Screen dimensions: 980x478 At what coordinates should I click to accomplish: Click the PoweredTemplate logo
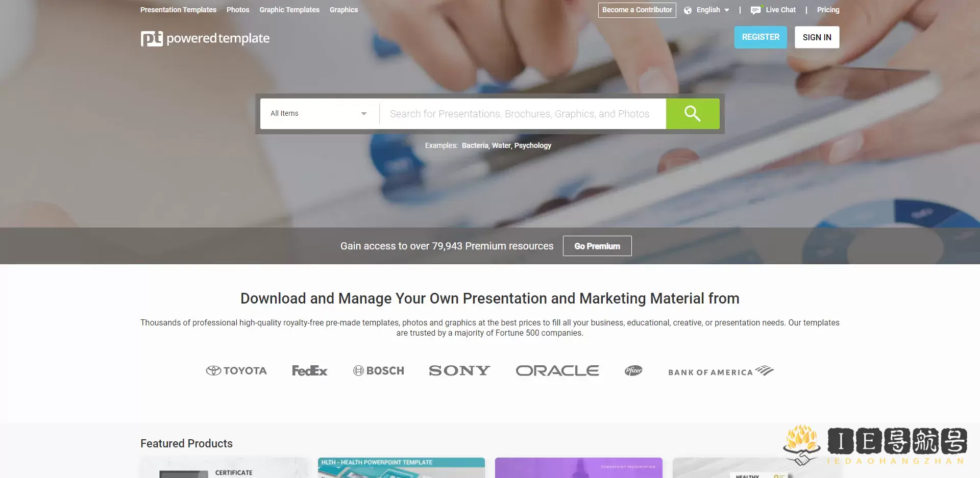[x=205, y=39]
